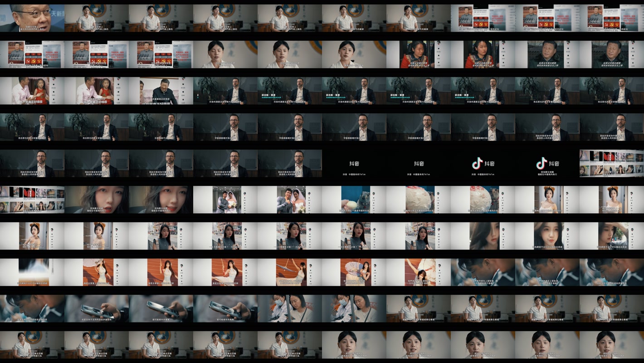Open the last frame of the top row

click(611, 18)
